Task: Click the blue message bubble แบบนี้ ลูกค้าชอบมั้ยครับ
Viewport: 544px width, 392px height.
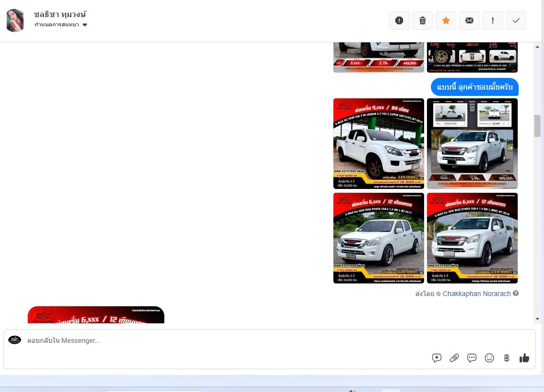Action: pos(475,87)
